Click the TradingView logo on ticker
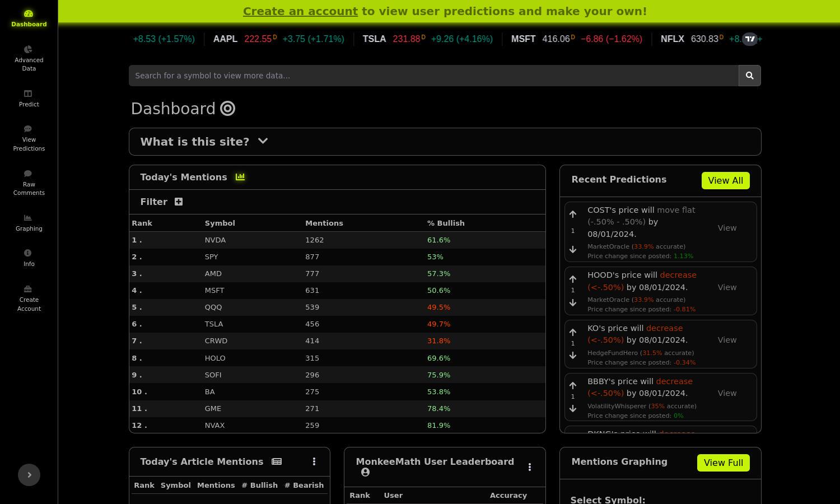Viewport: 840px width, 504px height. tap(750, 39)
